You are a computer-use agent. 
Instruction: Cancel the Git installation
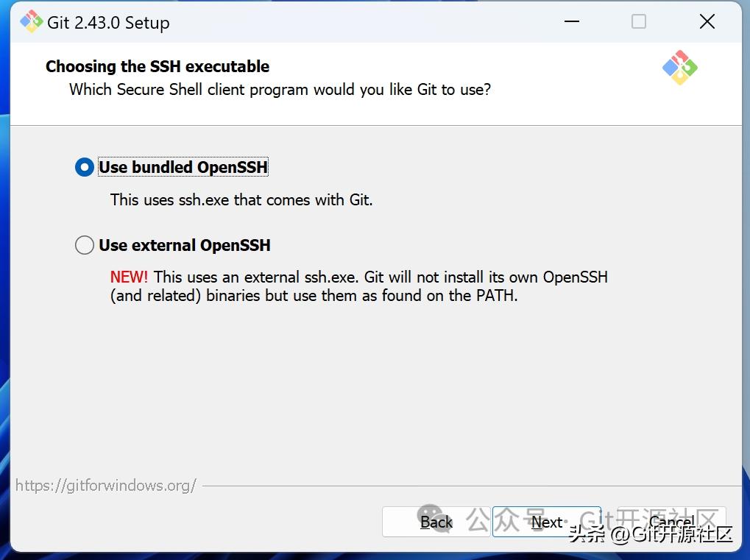[671, 522]
